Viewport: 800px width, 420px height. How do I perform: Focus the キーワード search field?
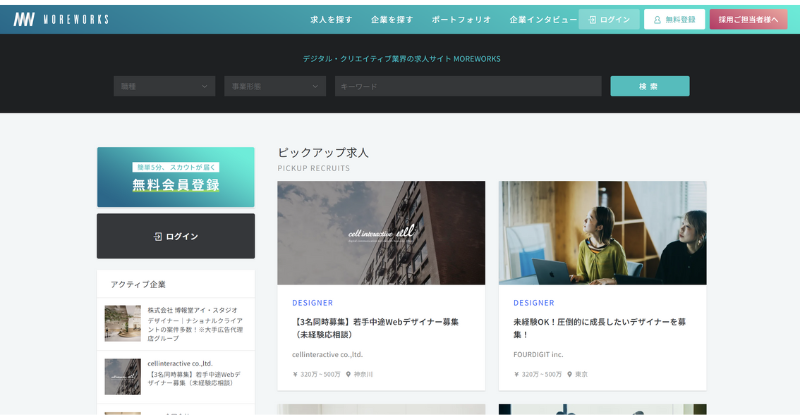click(468, 86)
